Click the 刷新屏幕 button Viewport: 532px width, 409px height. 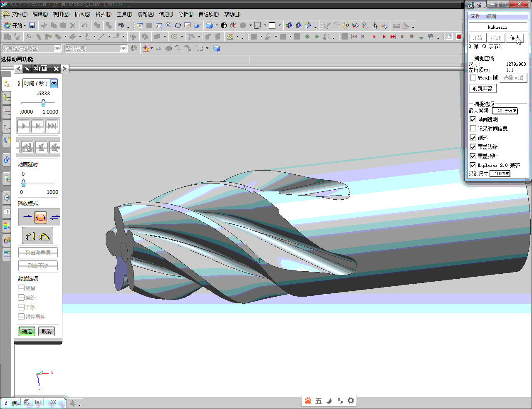483,88
